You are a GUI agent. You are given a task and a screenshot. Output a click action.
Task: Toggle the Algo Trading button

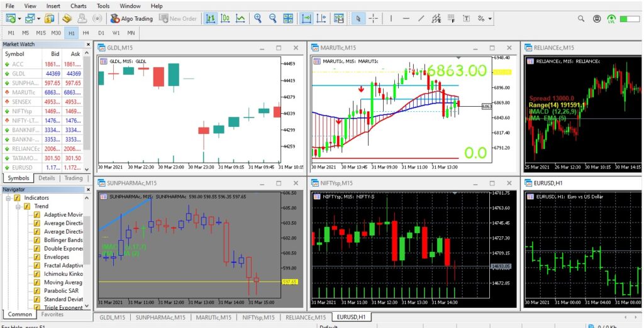[x=131, y=18]
